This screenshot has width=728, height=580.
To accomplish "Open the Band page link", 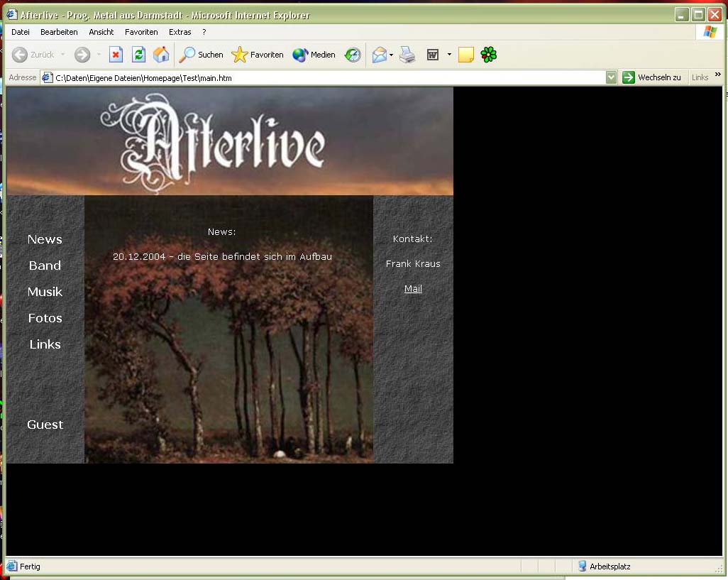I will 45,266.
